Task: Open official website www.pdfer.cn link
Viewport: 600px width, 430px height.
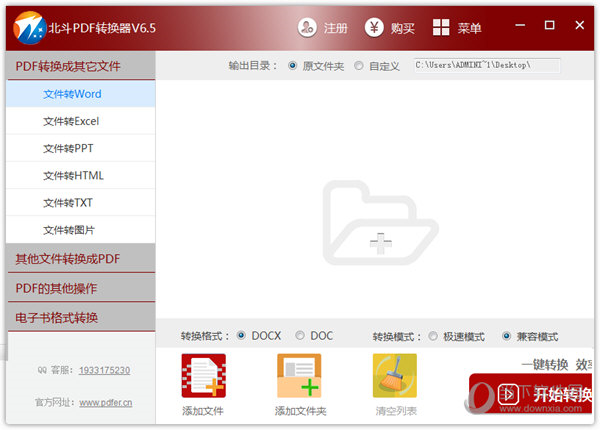Action: (x=106, y=403)
